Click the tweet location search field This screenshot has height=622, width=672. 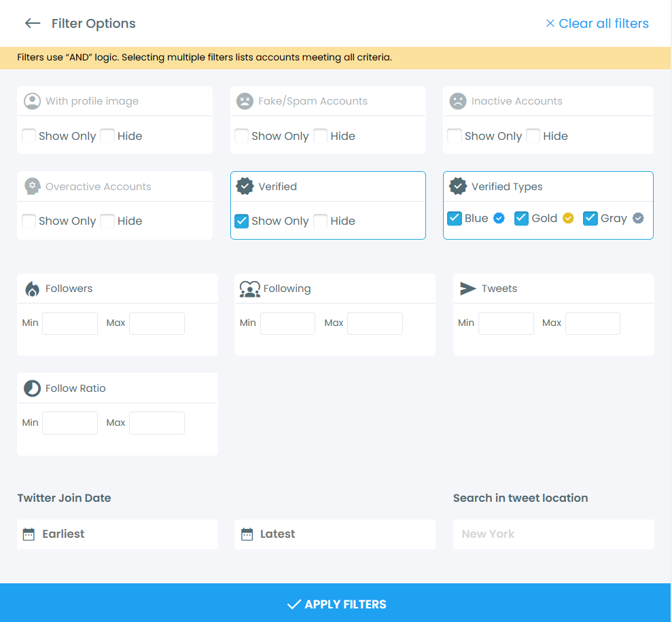click(553, 534)
